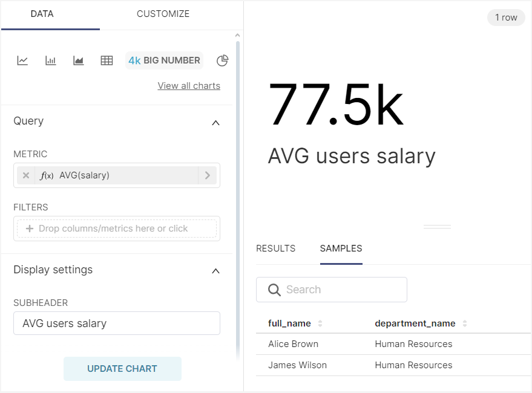Open AVG(salary) metric options arrow

207,175
